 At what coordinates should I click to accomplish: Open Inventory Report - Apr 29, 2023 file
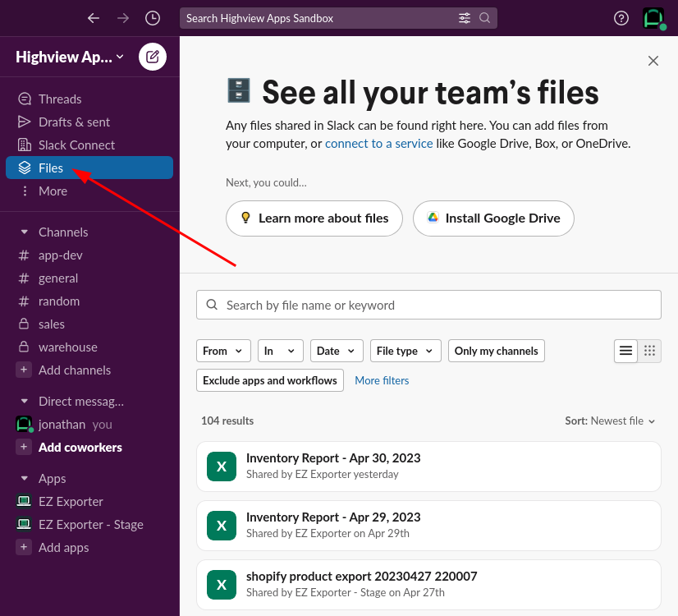pyautogui.click(x=428, y=526)
